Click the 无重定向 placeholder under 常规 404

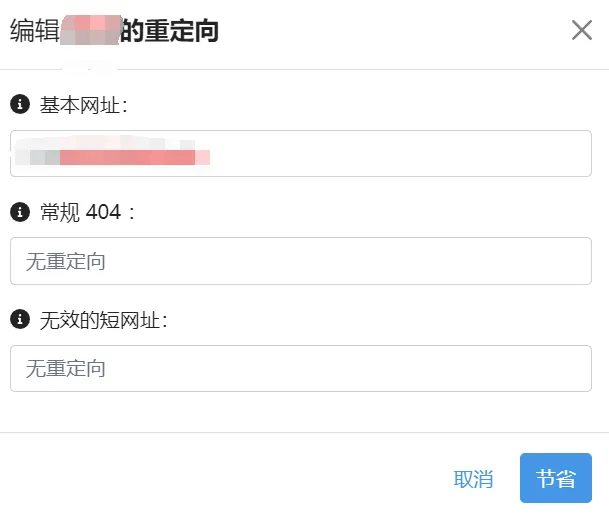(x=66, y=262)
